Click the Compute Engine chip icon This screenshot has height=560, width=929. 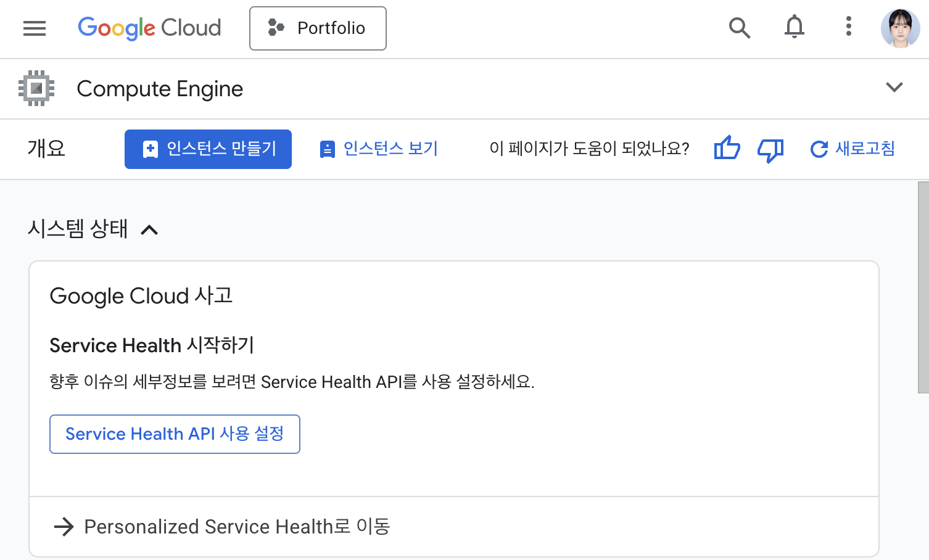36,88
